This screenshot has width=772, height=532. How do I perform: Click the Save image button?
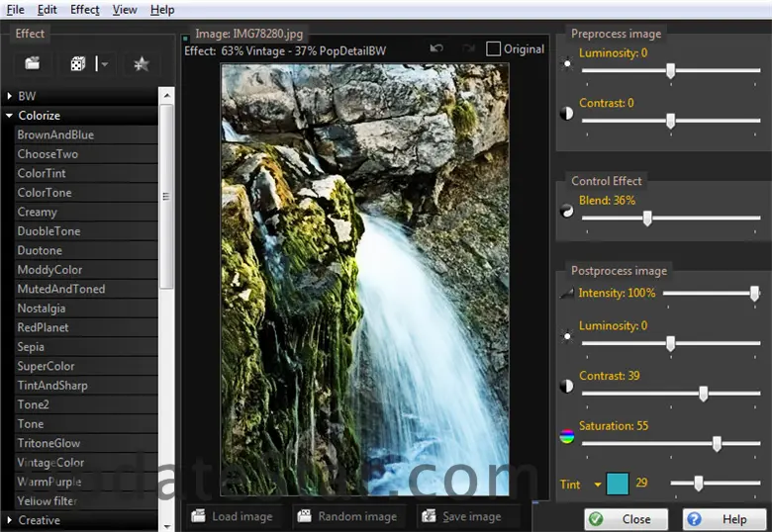(460, 516)
